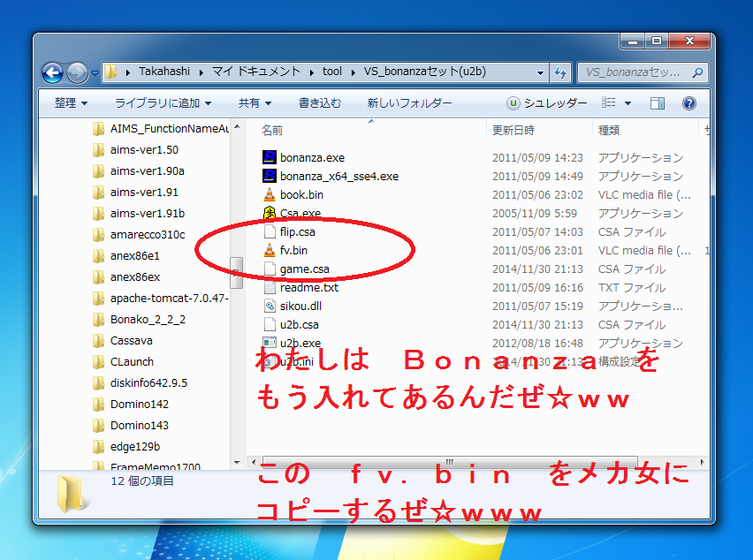Expand arrow after tool in address bar
Image resolution: width=753 pixels, height=560 pixels.
353,72
